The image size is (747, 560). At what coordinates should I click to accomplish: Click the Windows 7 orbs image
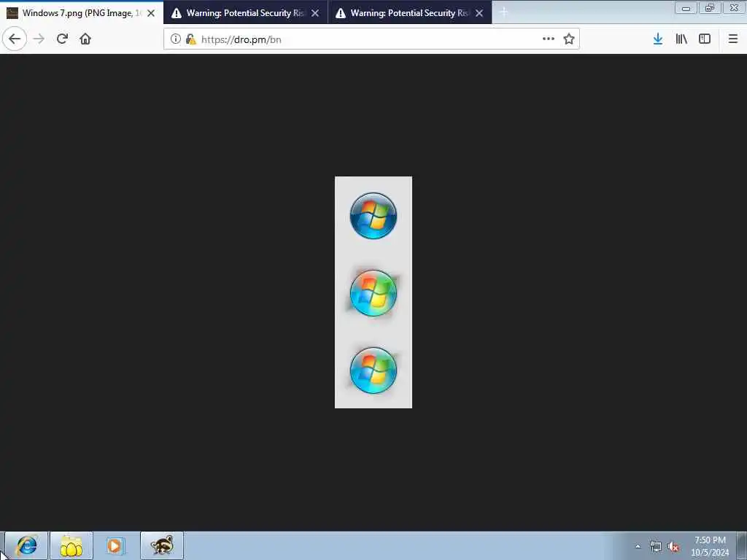[x=373, y=292]
